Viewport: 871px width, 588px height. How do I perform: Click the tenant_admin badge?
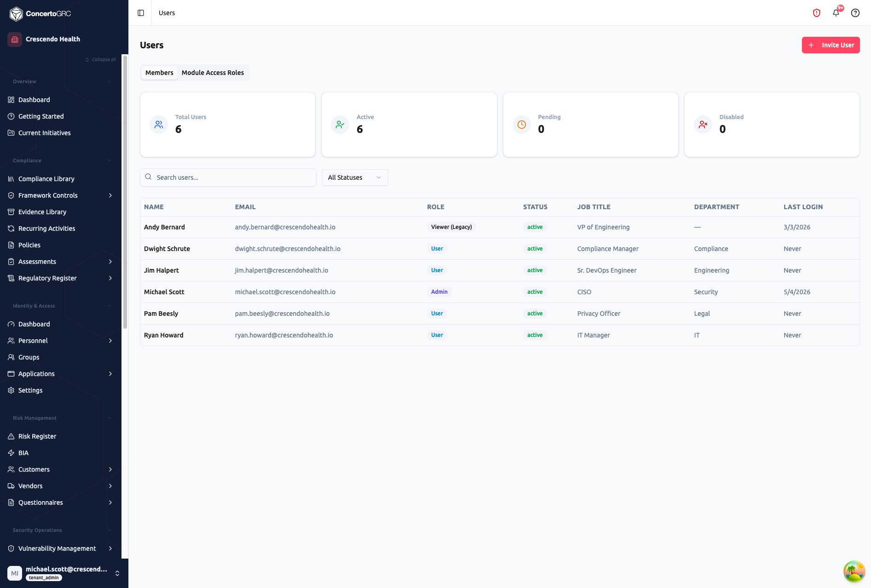[44, 578]
